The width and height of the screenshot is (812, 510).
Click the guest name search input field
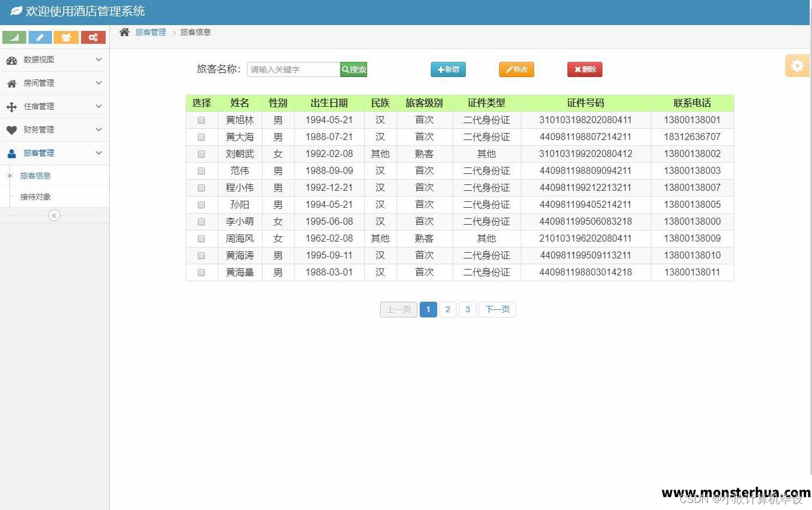point(292,69)
